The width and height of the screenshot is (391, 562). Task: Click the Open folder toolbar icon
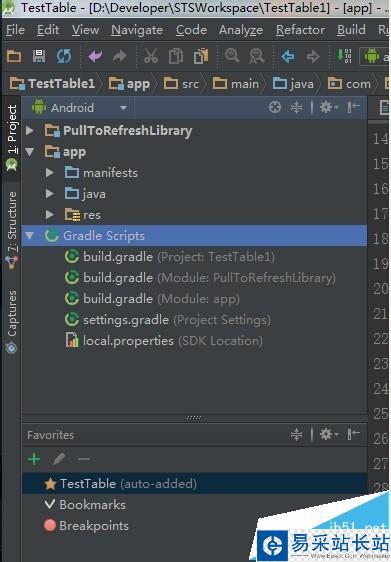14,56
